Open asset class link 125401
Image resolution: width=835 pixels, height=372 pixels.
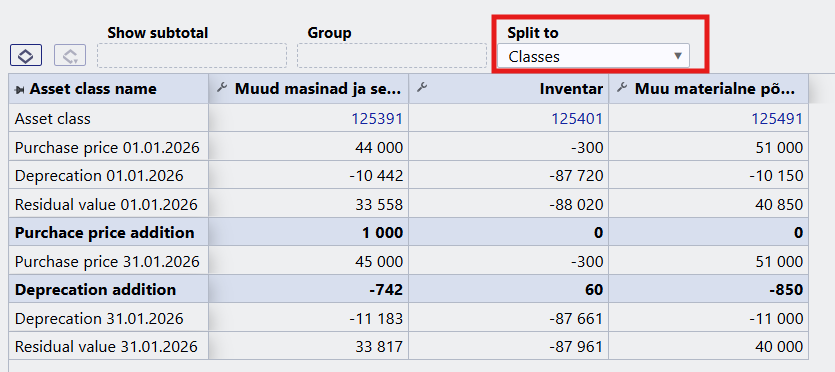point(577,119)
